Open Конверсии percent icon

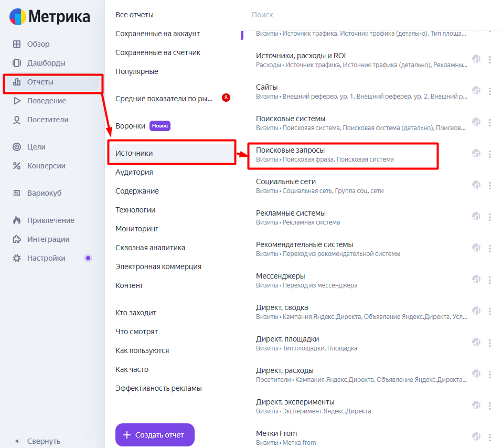(17, 166)
